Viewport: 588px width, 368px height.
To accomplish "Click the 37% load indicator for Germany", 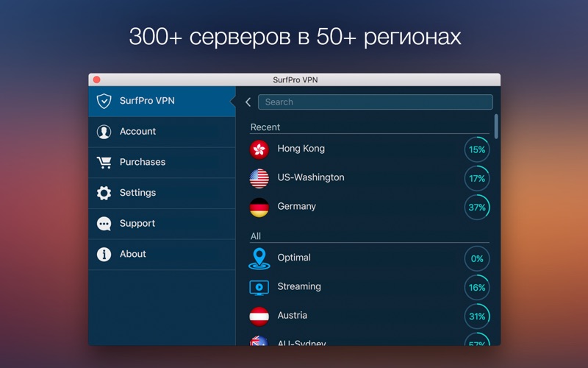I will point(477,208).
